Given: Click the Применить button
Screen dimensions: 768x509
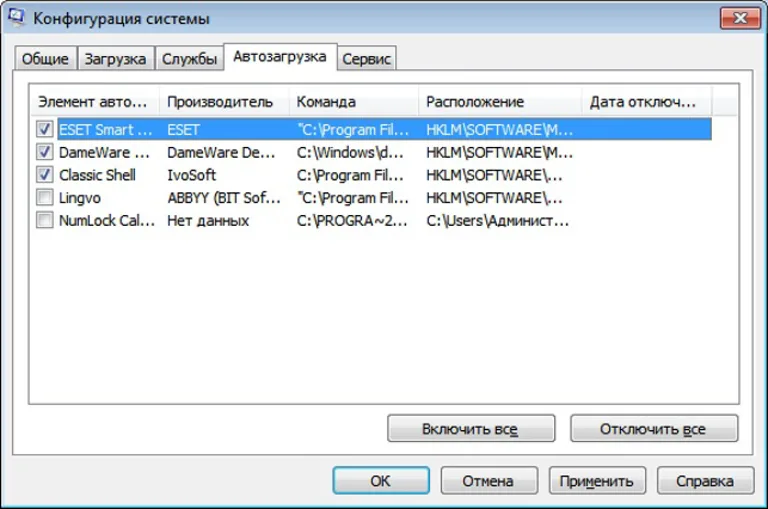Looking at the screenshot, I should [597, 481].
